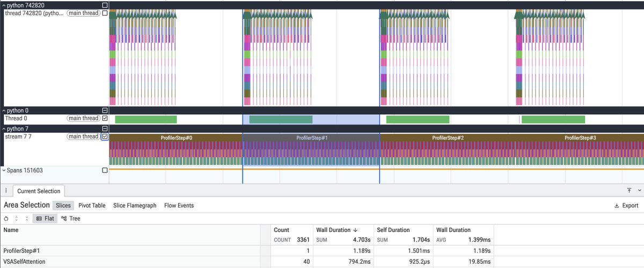Check the Spans 151603 checkbox
This screenshot has width=644, height=268.
(x=105, y=170)
